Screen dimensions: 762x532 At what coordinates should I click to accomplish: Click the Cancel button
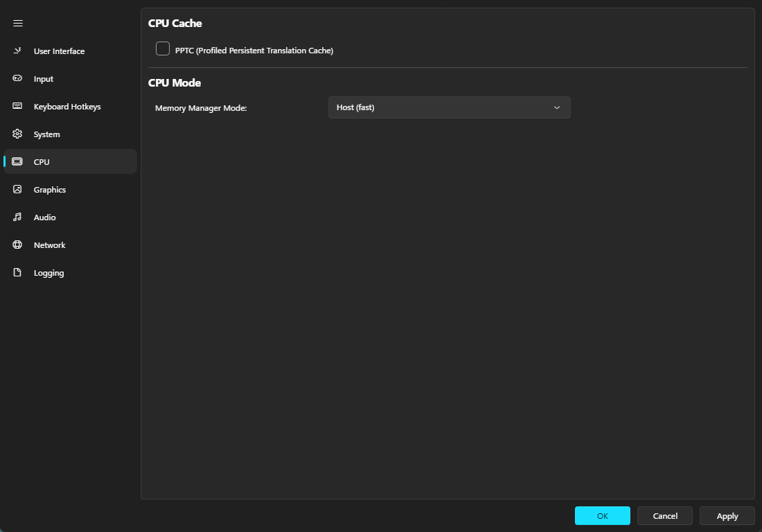point(665,516)
